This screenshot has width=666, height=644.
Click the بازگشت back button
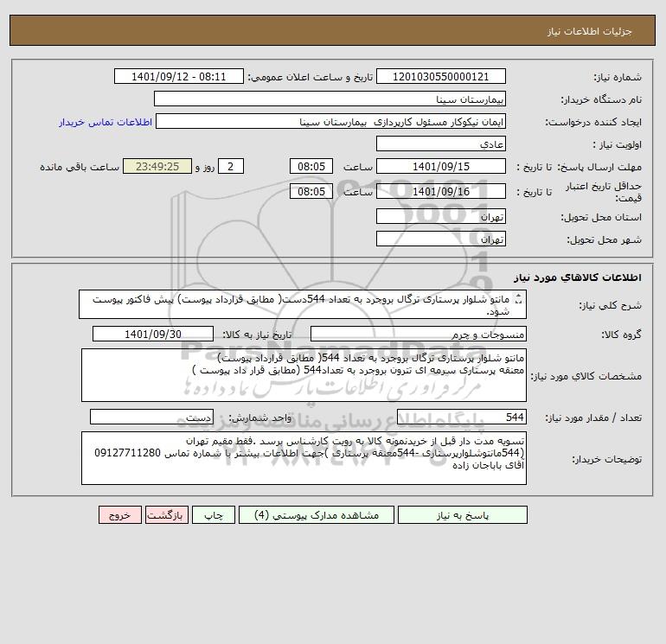[166, 515]
